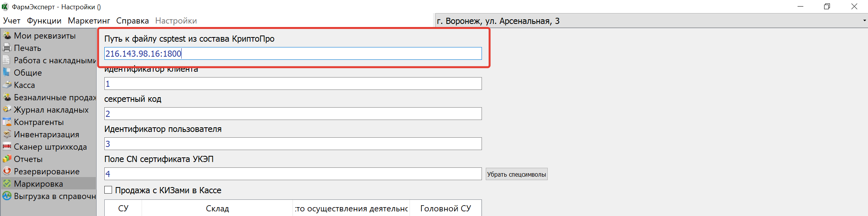Select the Резервирование backup icon

pyautogui.click(x=7, y=172)
